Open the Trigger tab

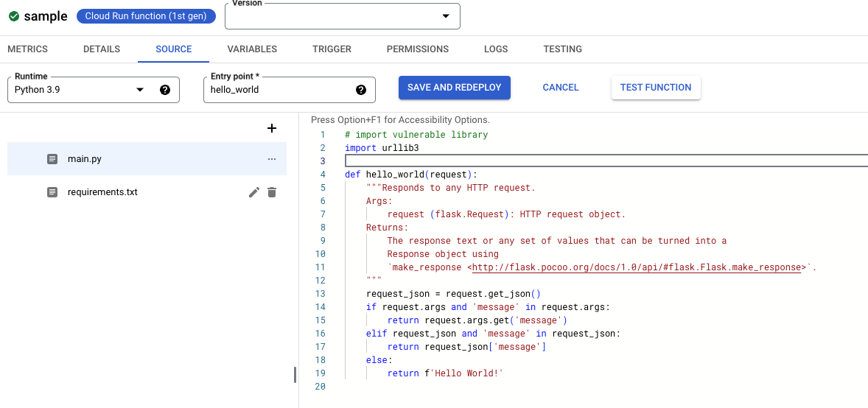click(x=332, y=49)
